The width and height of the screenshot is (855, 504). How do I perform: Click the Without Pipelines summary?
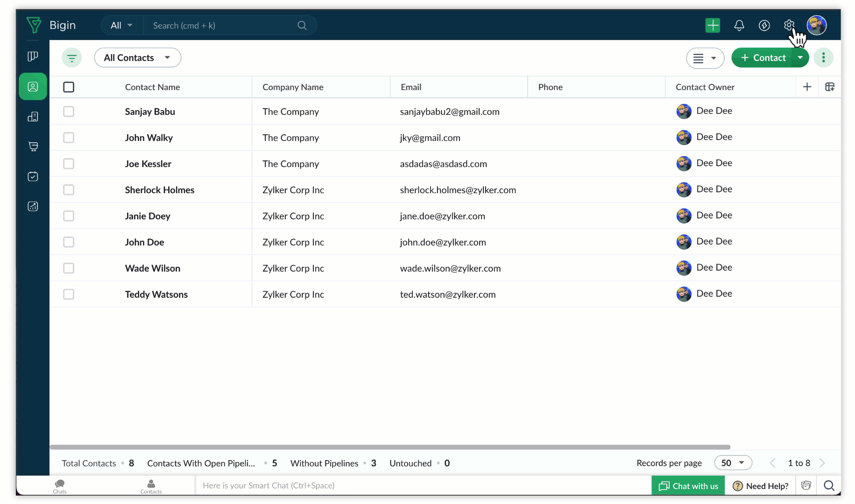pos(333,463)
